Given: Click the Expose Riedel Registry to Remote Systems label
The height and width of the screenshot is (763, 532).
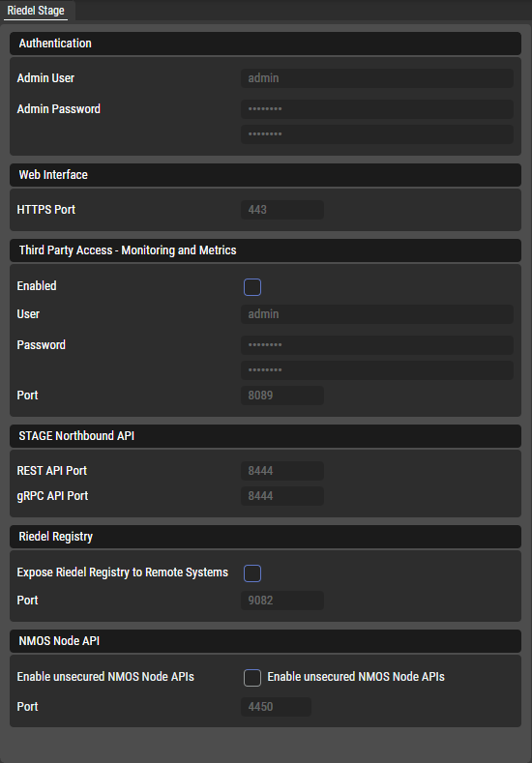Looking at the screenshot, I should [123, 572].
